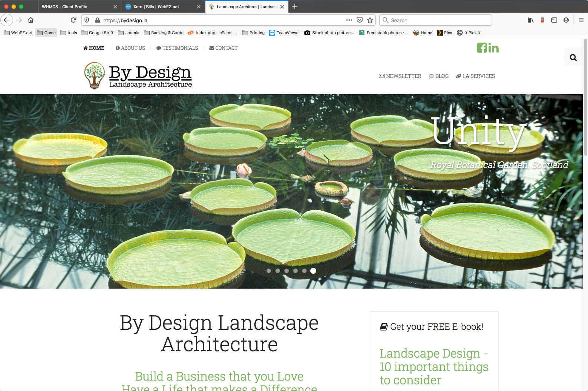Open Firefox hamburger menu
Screen dimensions: 588x391
[x=581, y=20]
